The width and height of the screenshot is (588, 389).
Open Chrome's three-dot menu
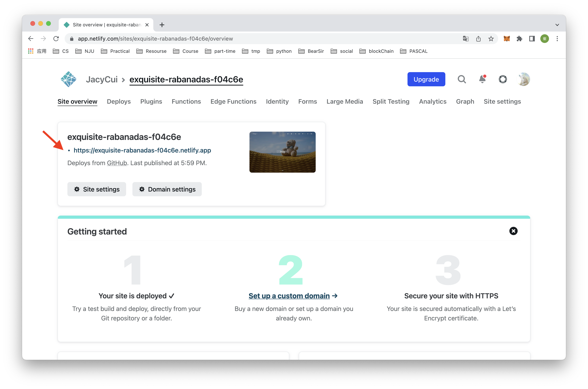click(x=557, y=39)
